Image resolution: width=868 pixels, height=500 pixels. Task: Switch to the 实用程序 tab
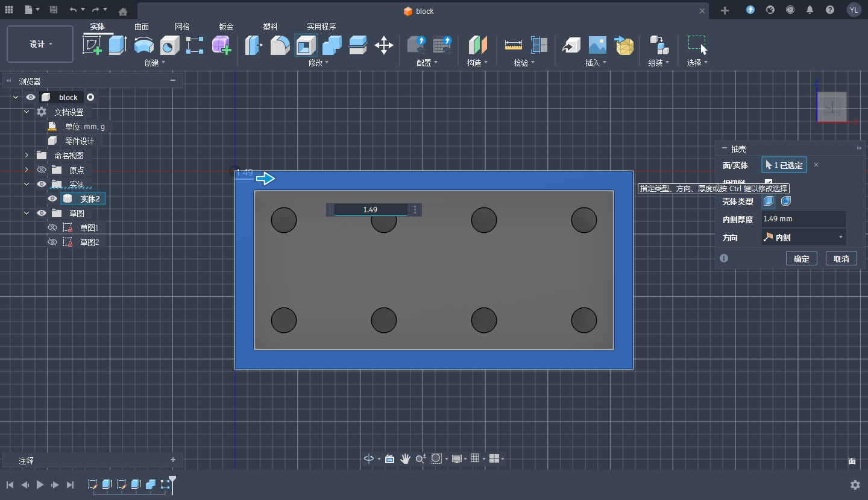(x=321, y=27)
